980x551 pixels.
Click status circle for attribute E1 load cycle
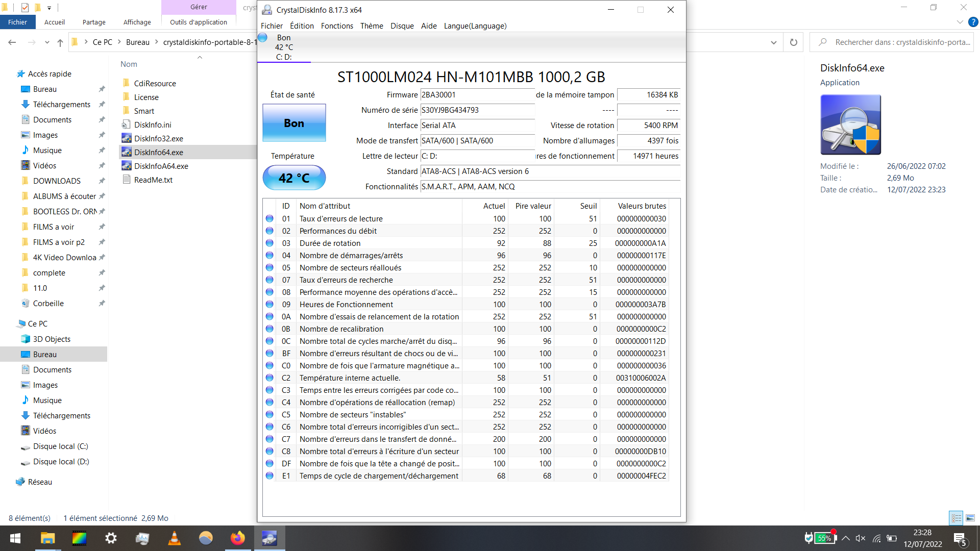pos(269,475)
